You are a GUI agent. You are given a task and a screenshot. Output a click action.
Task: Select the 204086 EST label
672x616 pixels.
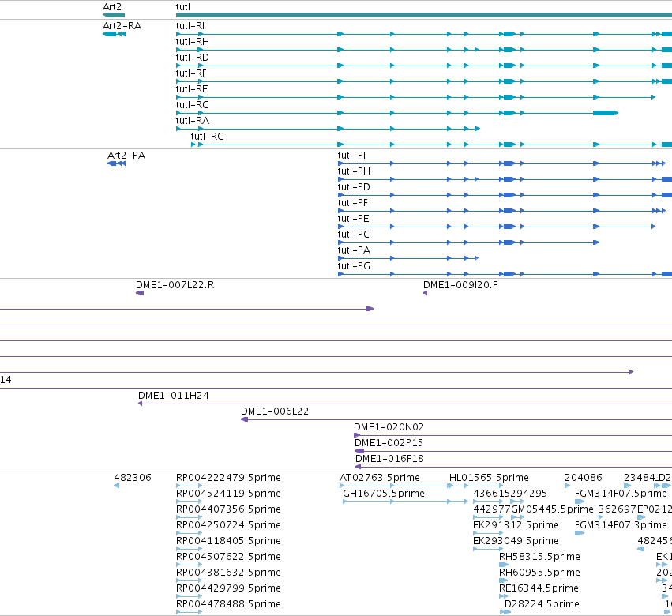tap(584, 478)
